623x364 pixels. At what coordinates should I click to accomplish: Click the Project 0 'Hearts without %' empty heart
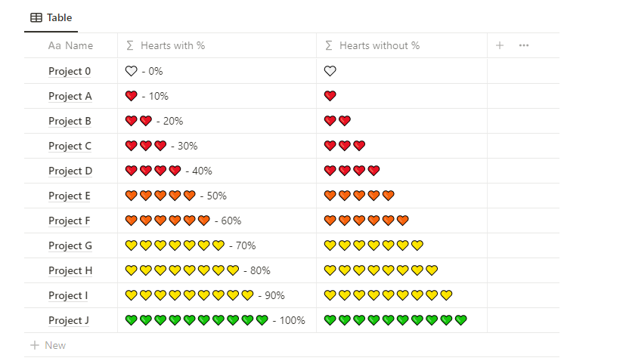click(330, 71)
